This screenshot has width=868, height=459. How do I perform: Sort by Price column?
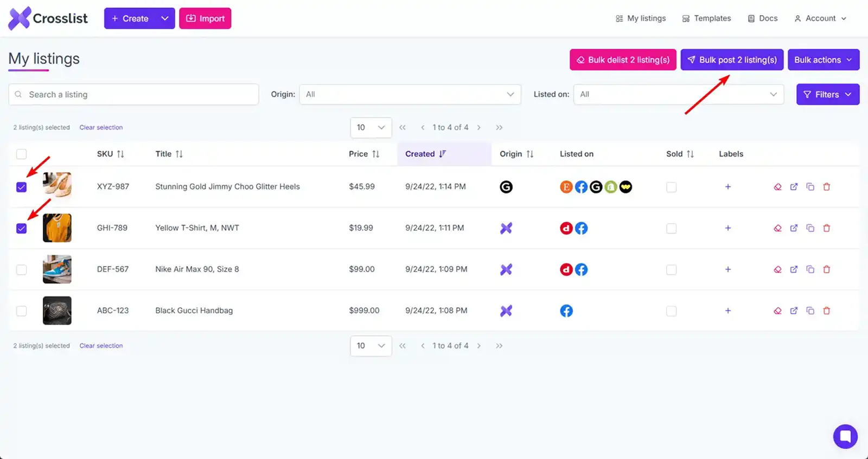click(364, 154)
